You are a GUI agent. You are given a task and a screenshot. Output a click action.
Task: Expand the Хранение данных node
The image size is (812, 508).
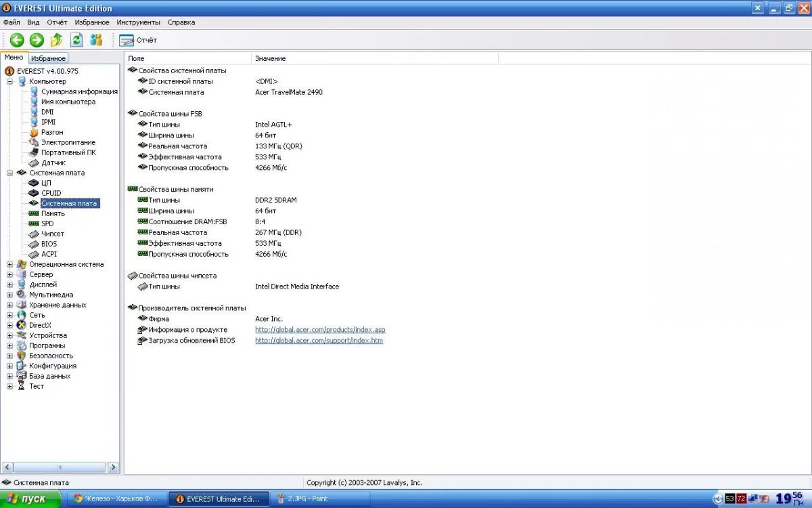pos(10,305)
